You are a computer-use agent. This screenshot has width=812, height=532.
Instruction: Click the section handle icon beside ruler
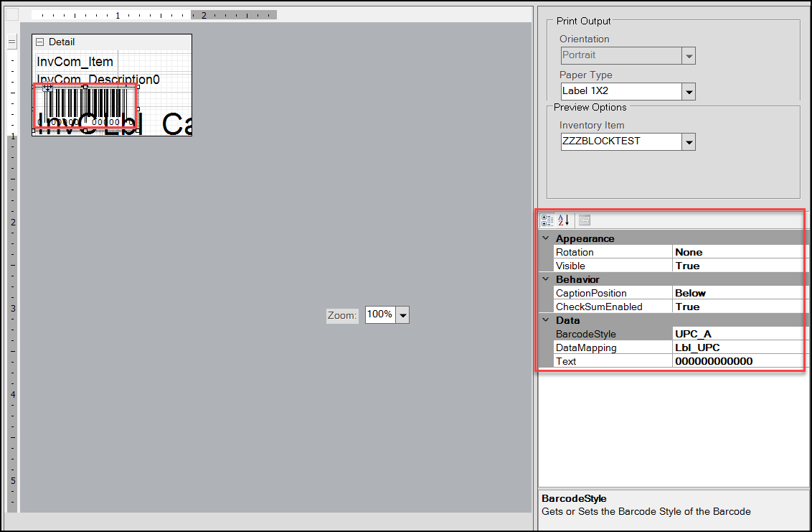pyautogui.click(x=11, y=42)
